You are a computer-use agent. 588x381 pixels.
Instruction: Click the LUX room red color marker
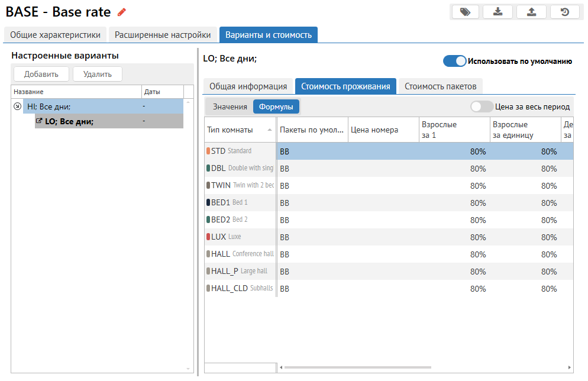[x=208, y=237]
